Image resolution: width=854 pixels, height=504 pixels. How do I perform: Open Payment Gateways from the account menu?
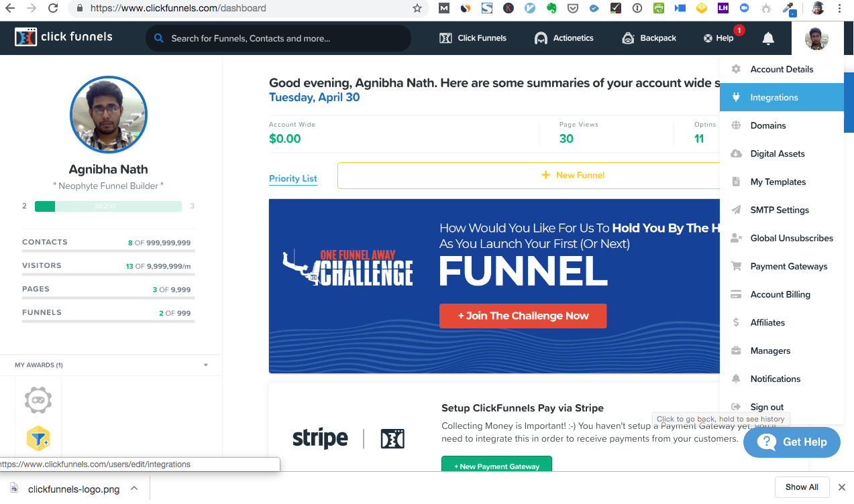point(782,266)
